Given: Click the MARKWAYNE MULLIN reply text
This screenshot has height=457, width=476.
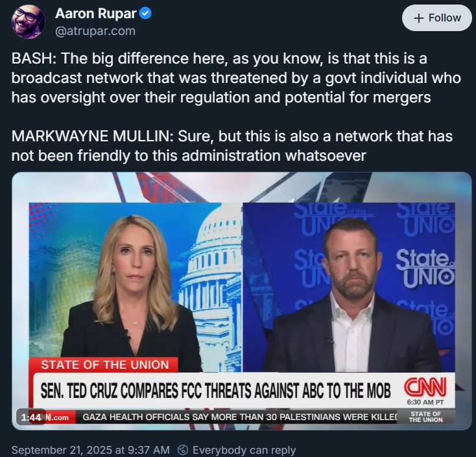Looking at the screenshot, I should click(x=232, y=146).
